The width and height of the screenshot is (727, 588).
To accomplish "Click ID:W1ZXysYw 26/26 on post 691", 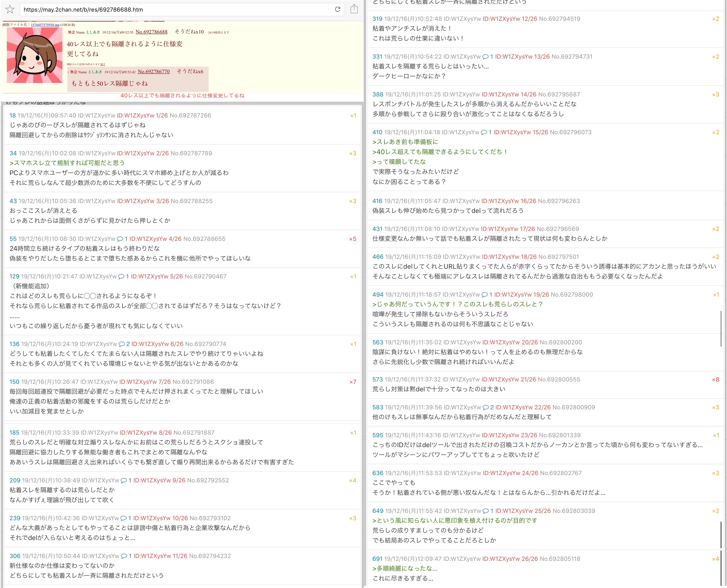I will (510, 558).
